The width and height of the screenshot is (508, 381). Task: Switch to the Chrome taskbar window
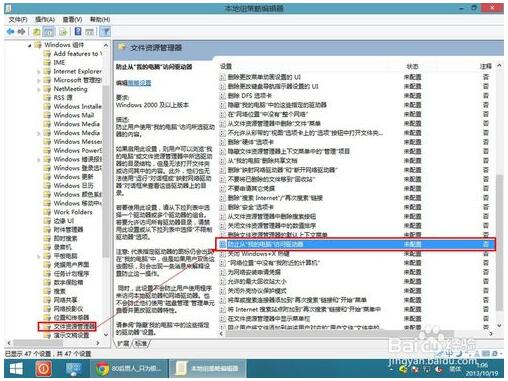[129, 369]
